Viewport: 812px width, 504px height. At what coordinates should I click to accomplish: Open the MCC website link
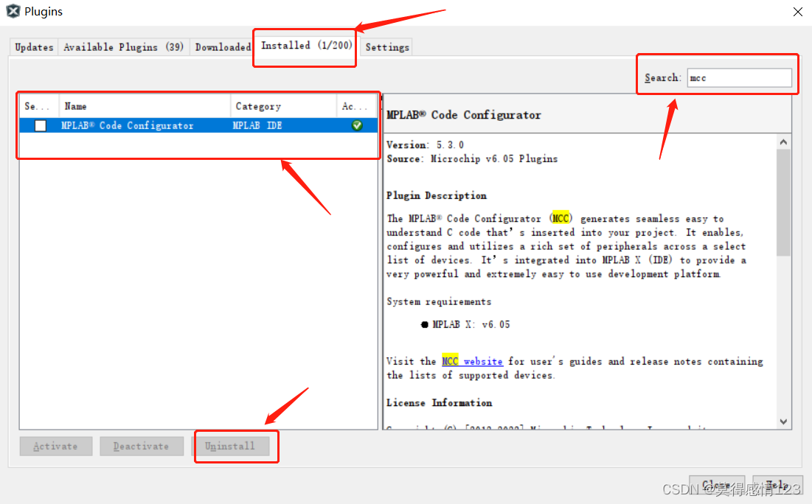tap(473, 361)
